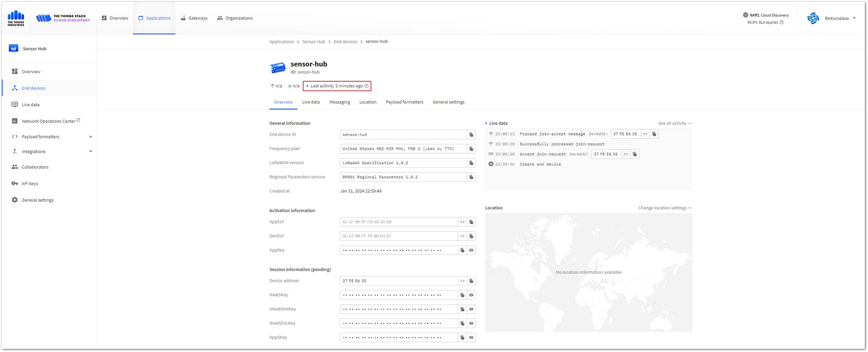
Task: Open the Applications top menu
Action: click(154, 18)
